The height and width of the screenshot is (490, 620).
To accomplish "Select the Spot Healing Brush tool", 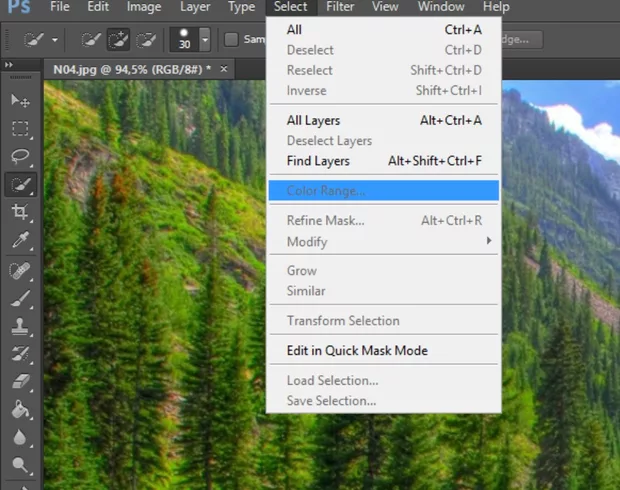I will click(20, 271).
